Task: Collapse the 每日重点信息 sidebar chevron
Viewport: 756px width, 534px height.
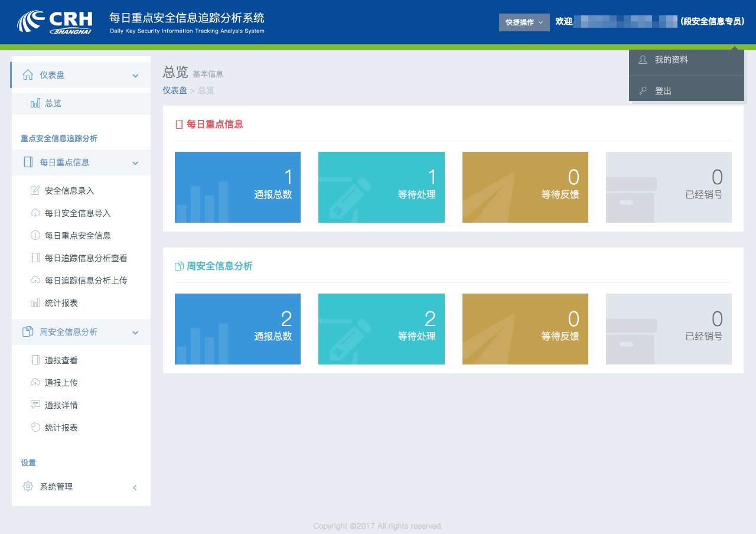Action: coord(135,163)
